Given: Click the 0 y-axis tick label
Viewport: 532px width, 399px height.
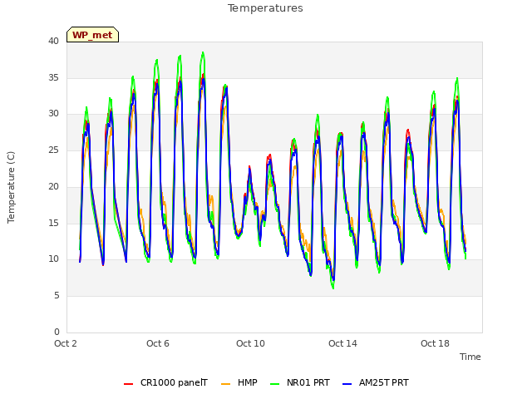Looking at the screenshot, I should pos(57,332).
